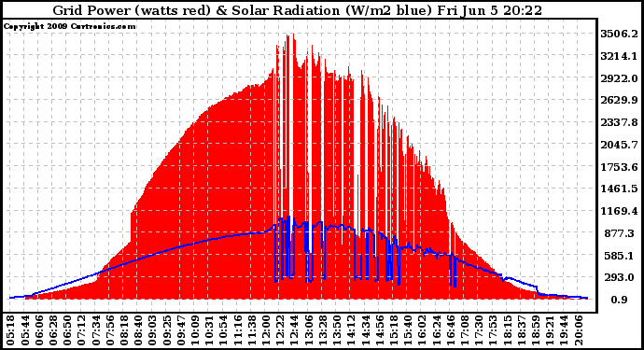Click the 18:37 time label
The height and width of the screenshot is (350, 644).
[x=521, y=330]
